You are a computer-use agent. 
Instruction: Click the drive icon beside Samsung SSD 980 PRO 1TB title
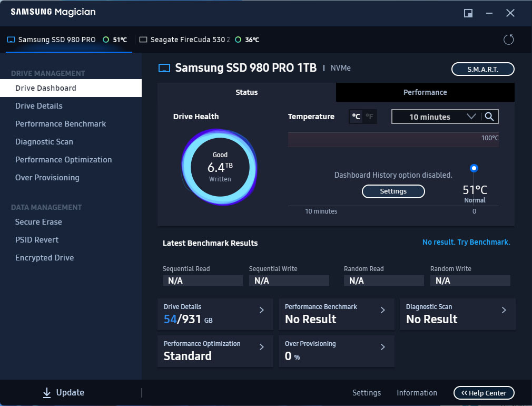coord(164,69)
